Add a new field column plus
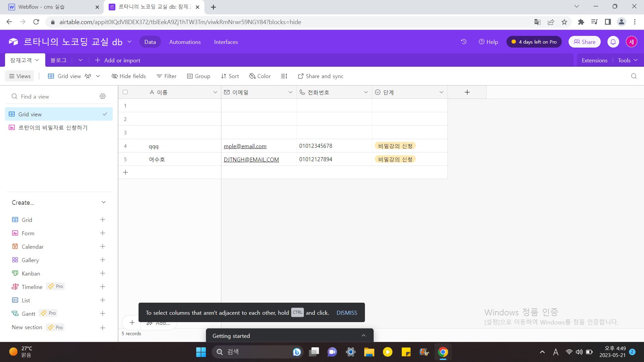 click(x=467, y=92)
